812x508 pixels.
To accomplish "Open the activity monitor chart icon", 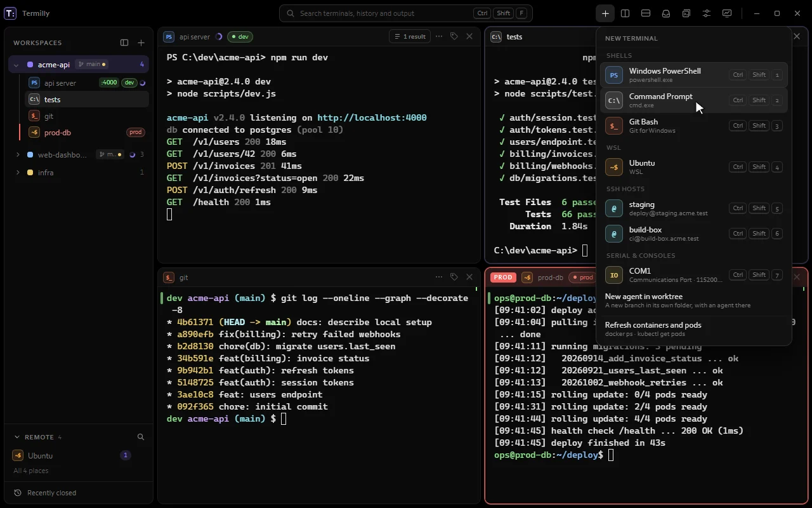I will point(727,13).
